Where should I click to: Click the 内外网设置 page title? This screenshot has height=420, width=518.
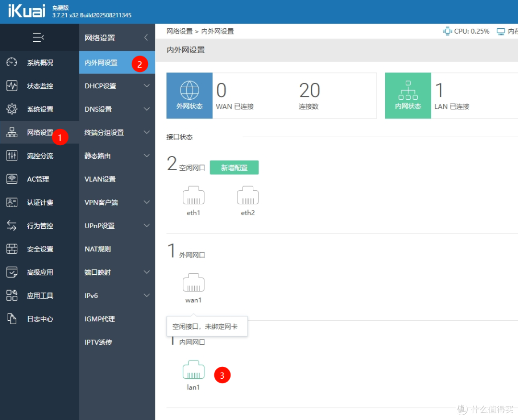click(186, 50)
